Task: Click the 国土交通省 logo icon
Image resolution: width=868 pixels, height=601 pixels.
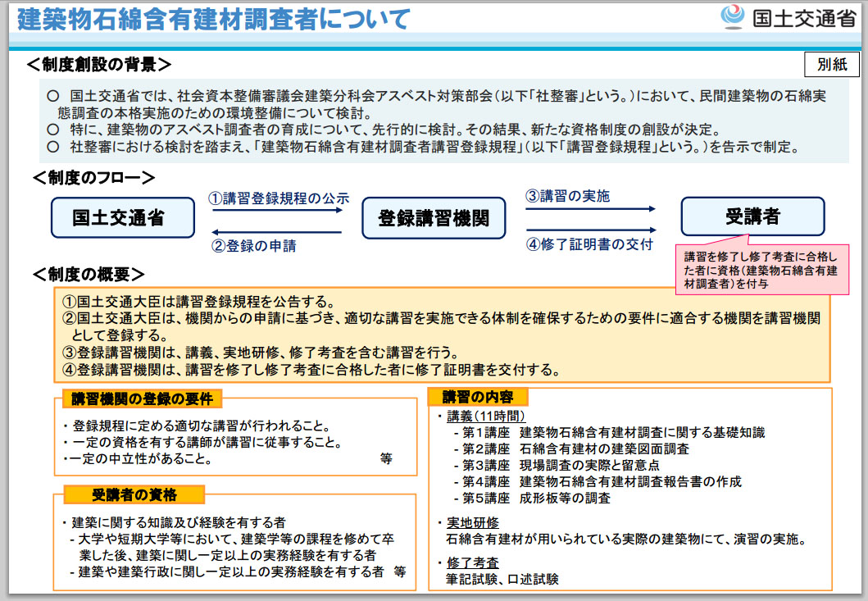Action: tap(733, 16)
